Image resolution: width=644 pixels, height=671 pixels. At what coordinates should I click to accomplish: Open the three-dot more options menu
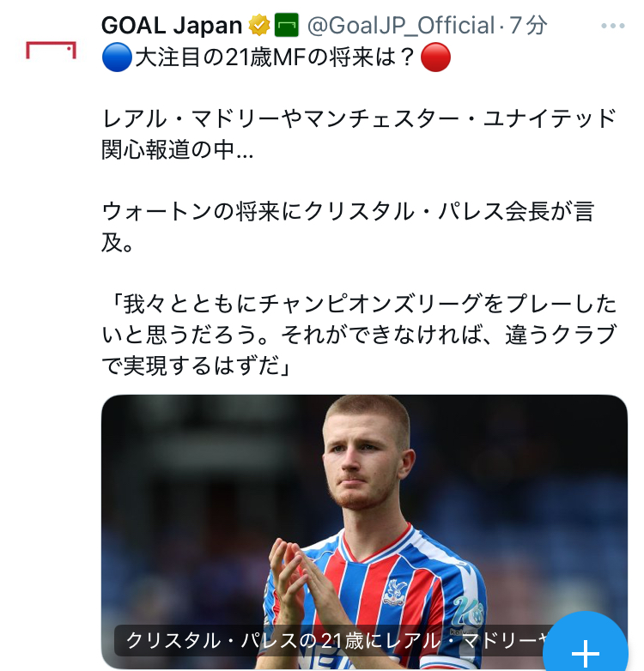[x=613, y=26]
